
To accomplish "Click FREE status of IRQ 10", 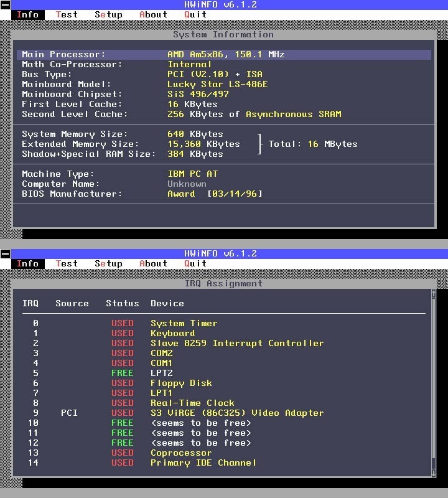I will 123,423.
